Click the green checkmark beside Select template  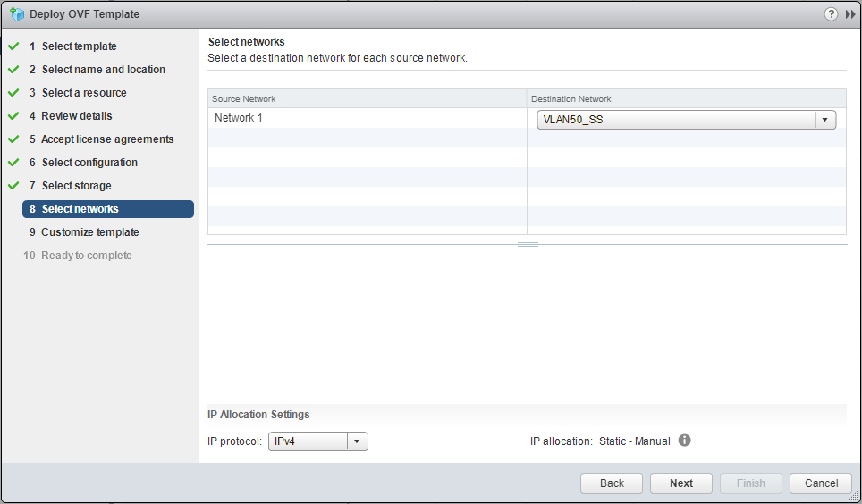[x=13, y=46]
